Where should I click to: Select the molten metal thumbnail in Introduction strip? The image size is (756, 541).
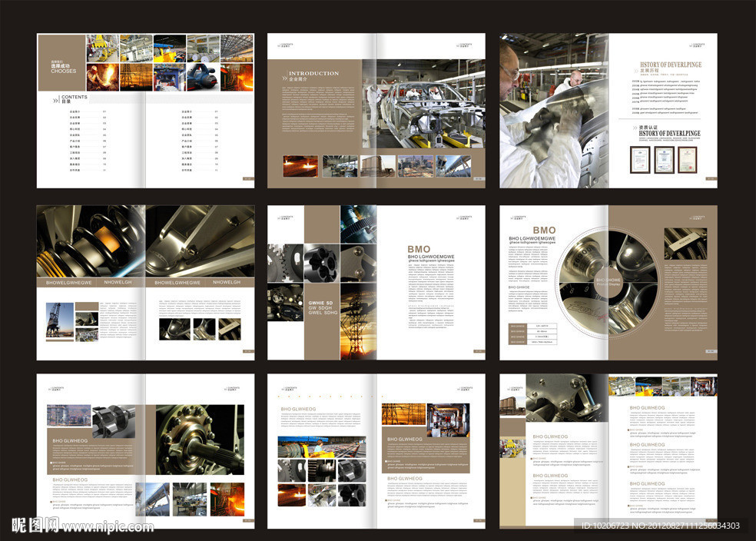pyautogui.click(x=300, y=166)
